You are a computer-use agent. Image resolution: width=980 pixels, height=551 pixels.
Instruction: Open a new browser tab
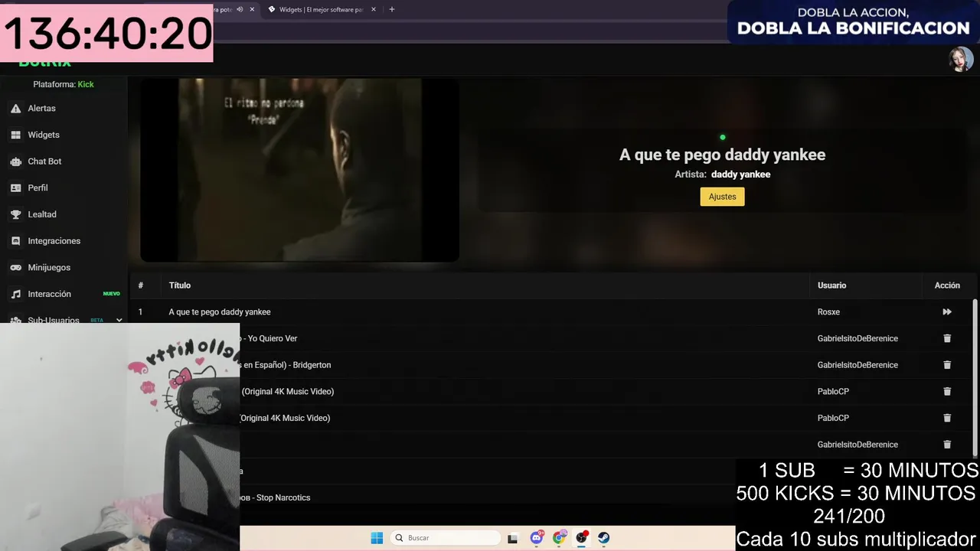pyautogui.click(x=392, y=9)
